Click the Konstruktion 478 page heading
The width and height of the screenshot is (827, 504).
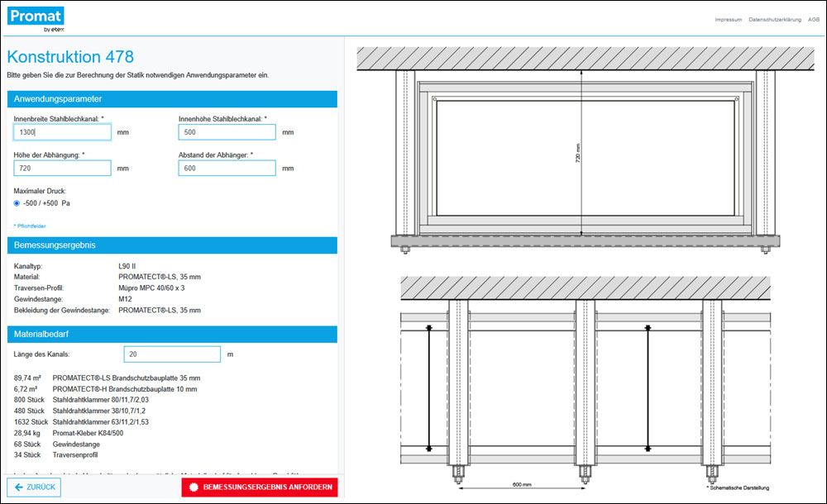point(70,57)
